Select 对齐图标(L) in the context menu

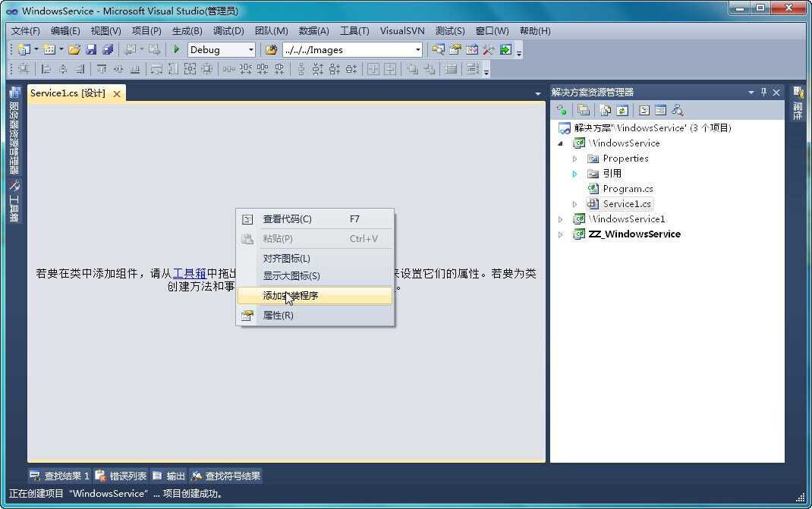(x=315, y=259)
